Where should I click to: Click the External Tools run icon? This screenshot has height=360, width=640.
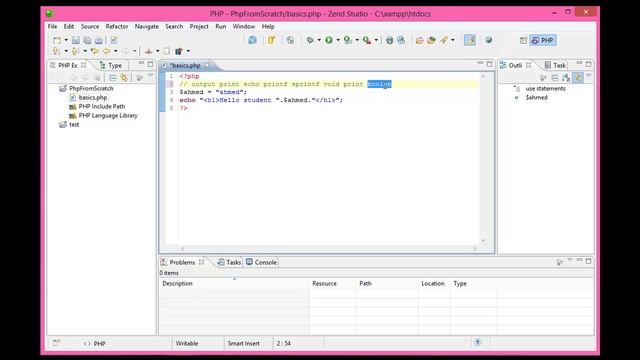click(x=367, y=40)
